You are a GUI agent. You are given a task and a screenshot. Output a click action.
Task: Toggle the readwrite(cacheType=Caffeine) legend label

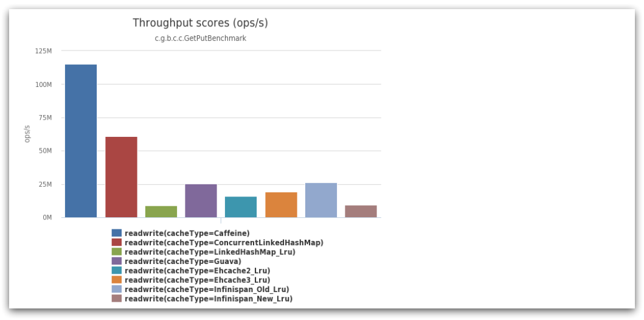pos(187,234)
